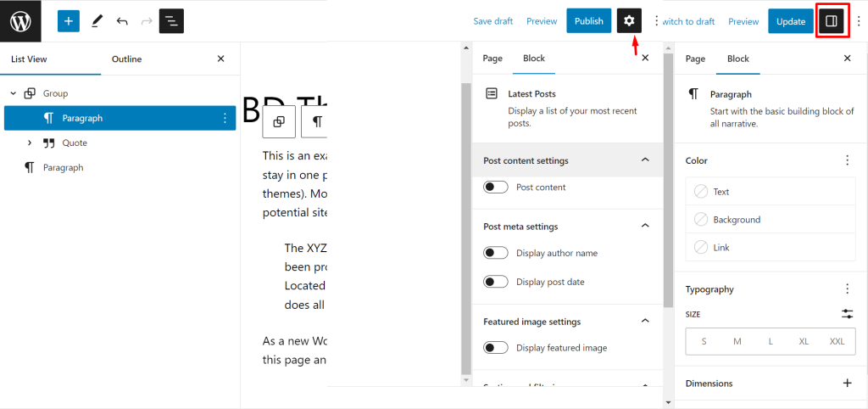Open typography size custom slider icon
Viewport: 868px width, 409px height.
[x=847, y=314]
